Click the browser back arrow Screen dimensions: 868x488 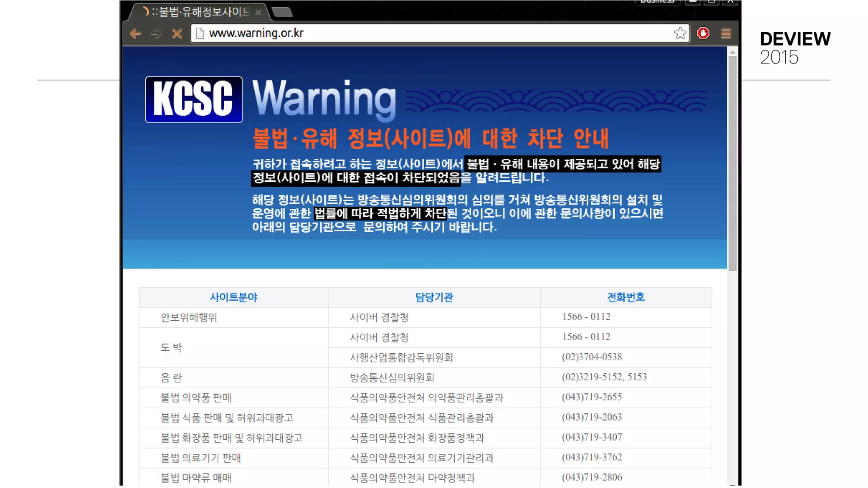pyautogui.click(x=136, y=33)
